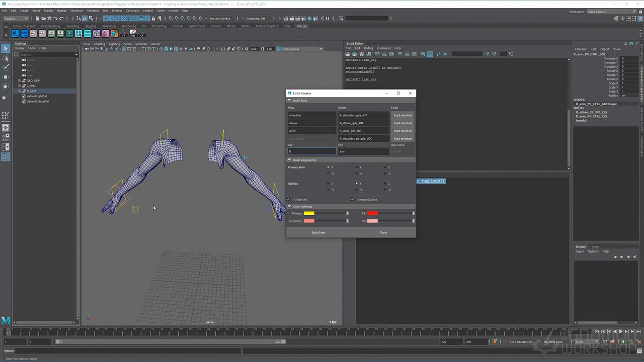Click the yellow Primary color swatch
Screen dimensions: 644x362
click(x=309, y=213)
